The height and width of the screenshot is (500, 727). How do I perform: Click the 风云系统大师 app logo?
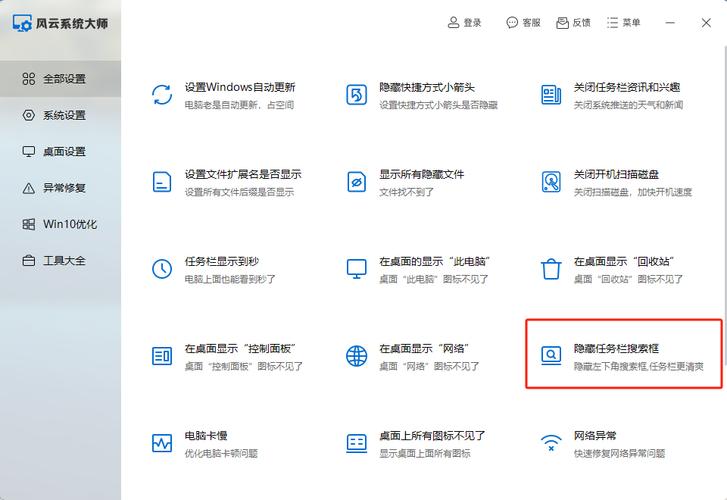22,23
